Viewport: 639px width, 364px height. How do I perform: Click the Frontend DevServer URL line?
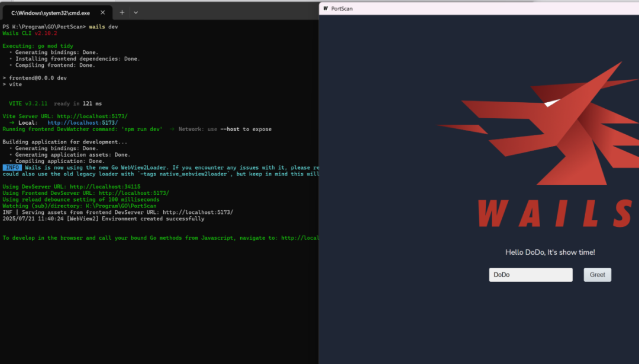coord(86,193)
